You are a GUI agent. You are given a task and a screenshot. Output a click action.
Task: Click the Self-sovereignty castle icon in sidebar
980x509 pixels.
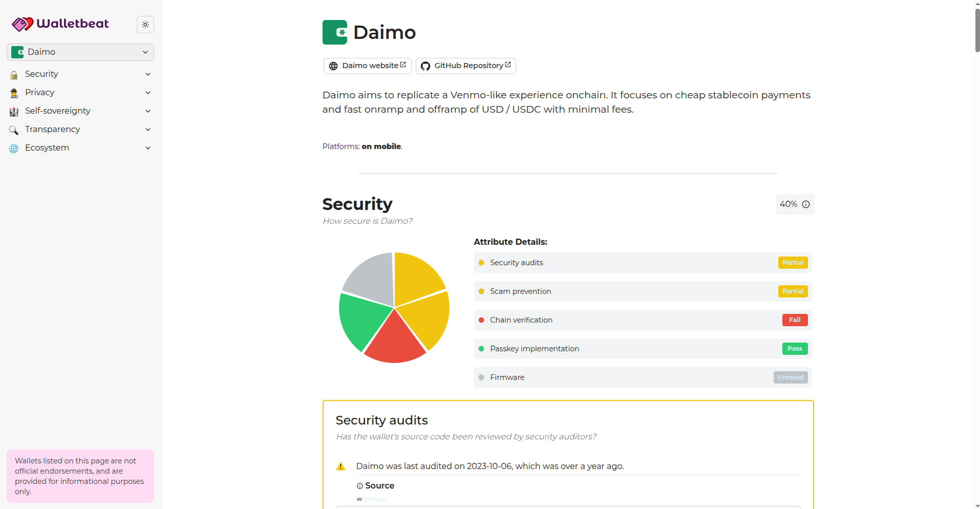point(14,112)
